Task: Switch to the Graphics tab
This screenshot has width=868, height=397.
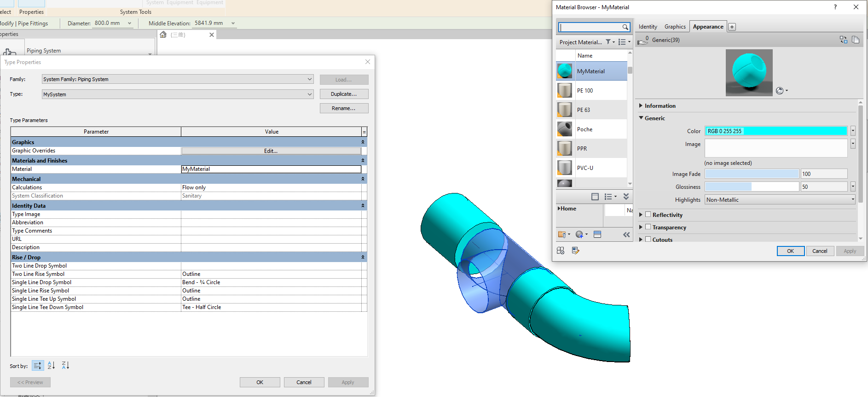Action: click(x=675, y=27)
